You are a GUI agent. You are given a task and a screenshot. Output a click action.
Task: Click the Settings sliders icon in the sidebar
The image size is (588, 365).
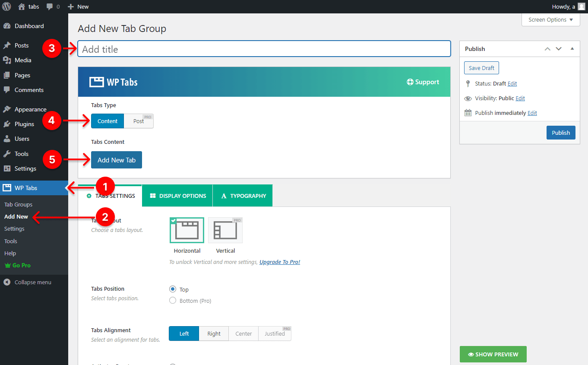(7, 168)
